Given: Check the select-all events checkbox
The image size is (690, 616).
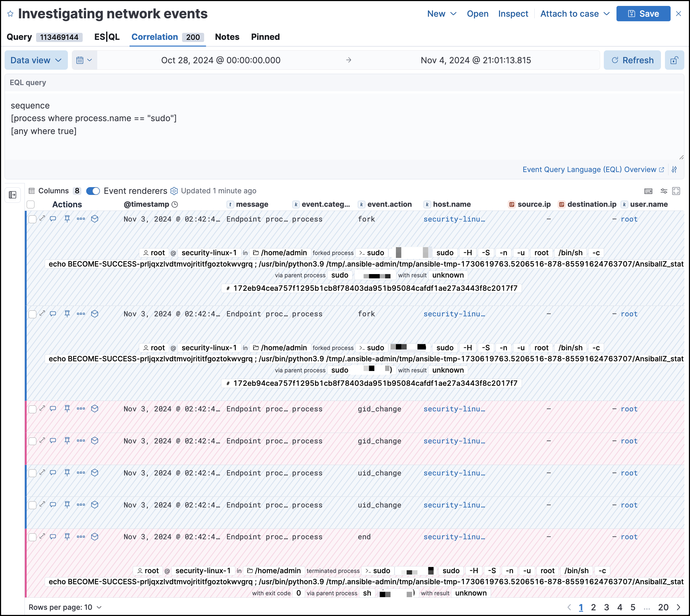Looking at the screenshot, I should (30, 204).
